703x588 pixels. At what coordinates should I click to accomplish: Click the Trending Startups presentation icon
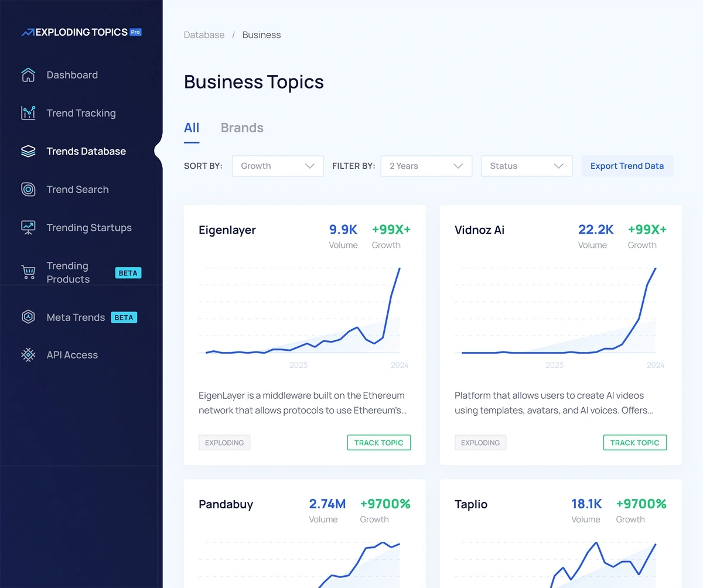pos(28,228)
